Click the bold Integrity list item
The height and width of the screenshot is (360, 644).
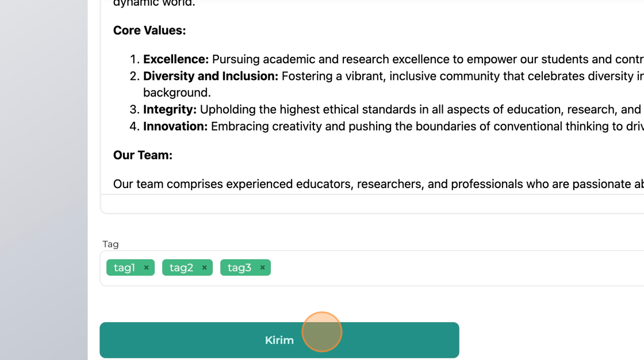point(170,109)
